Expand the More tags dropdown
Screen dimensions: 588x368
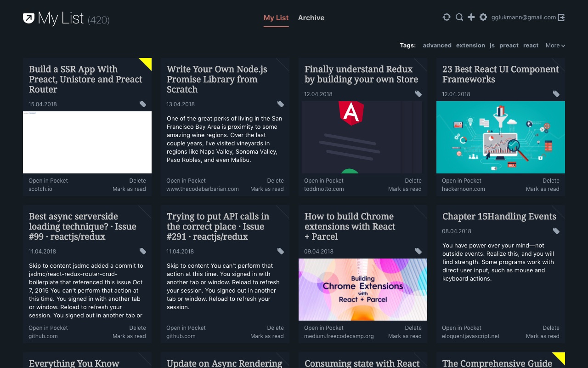[x=555, y=45]
